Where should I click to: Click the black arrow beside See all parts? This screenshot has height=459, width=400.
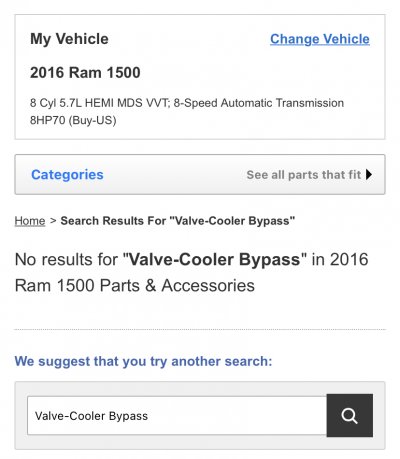369,174
